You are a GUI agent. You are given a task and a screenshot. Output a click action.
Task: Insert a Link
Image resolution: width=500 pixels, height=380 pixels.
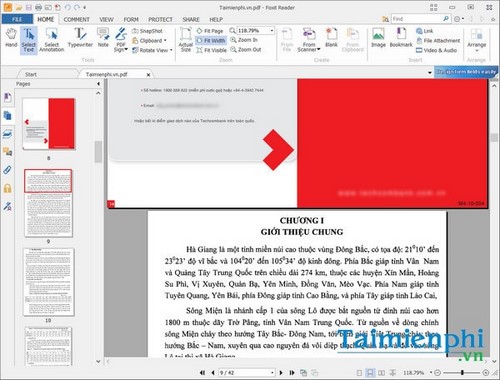pos(425,31)
